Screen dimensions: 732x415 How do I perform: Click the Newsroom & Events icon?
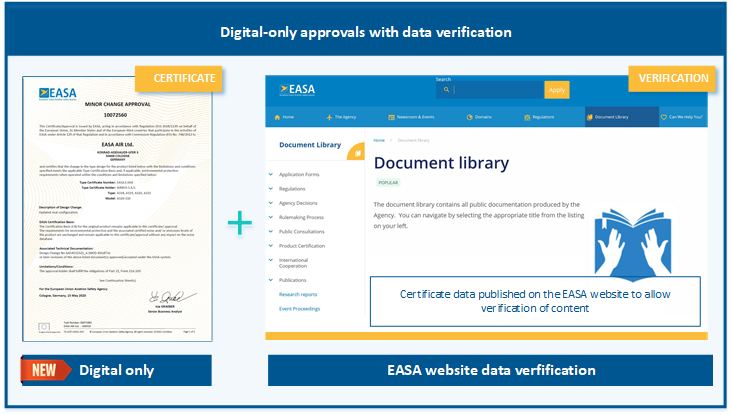[391, 117]
